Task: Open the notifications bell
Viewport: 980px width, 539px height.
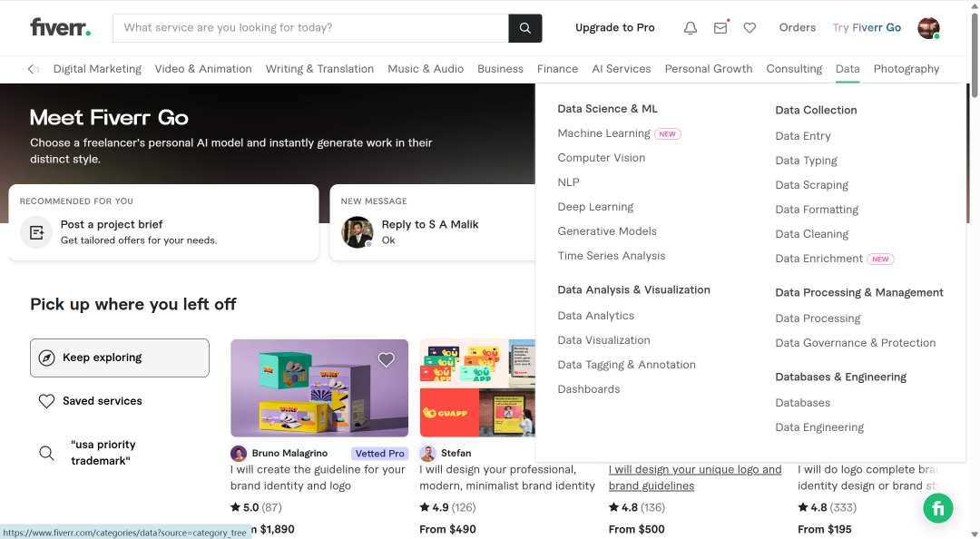Action: (x=690, y=28)
